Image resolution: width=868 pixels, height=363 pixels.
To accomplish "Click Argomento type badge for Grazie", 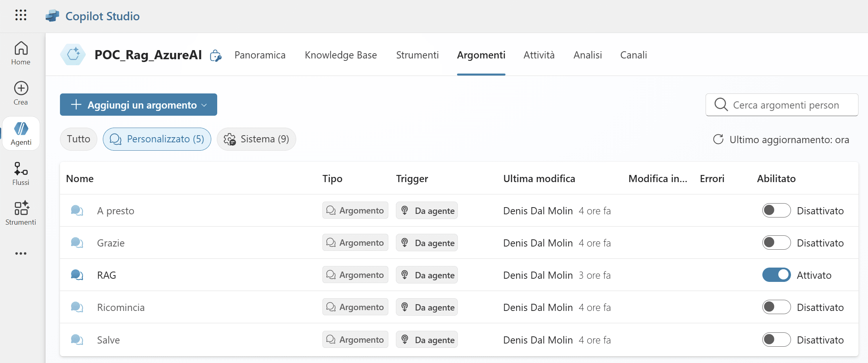I will click(355, 243).
